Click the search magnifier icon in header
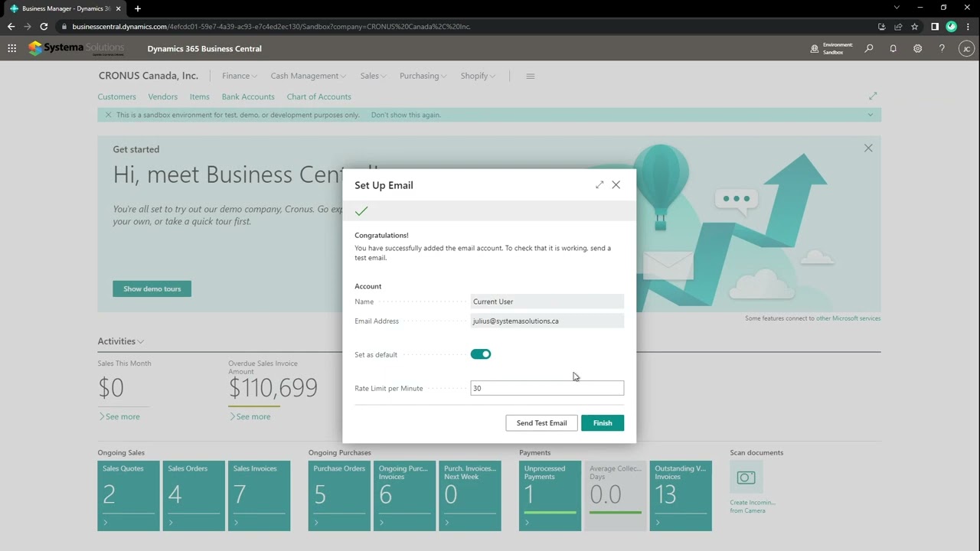980x551 pixels. click(x=869, y=48)
